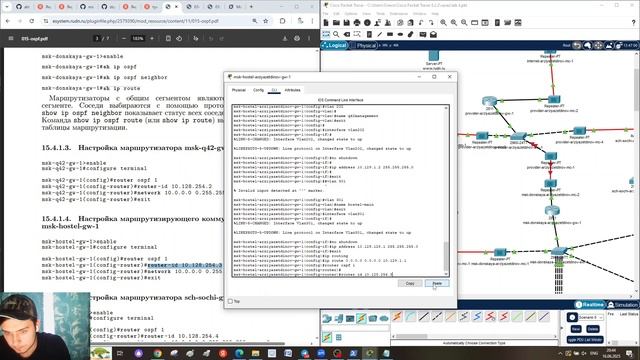Select End Devices category icon

(338, 318)
